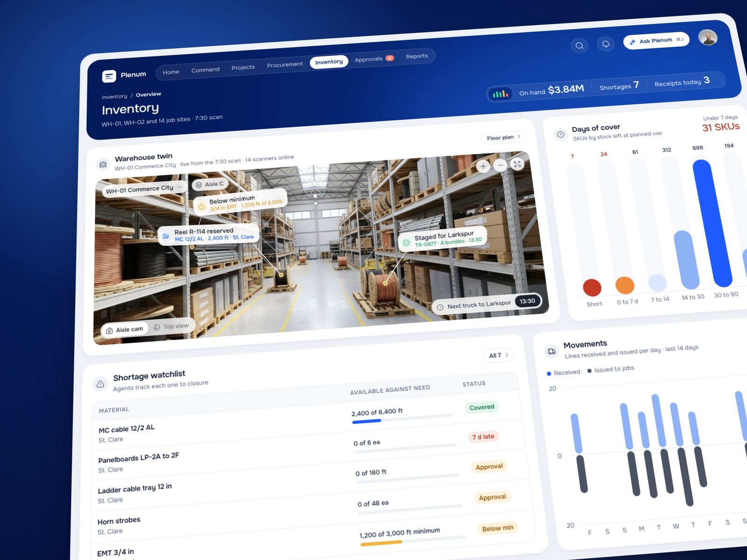Click Shortages 7 stat
The height and width of the screenshot is (560, 747).
coord(619,86)
